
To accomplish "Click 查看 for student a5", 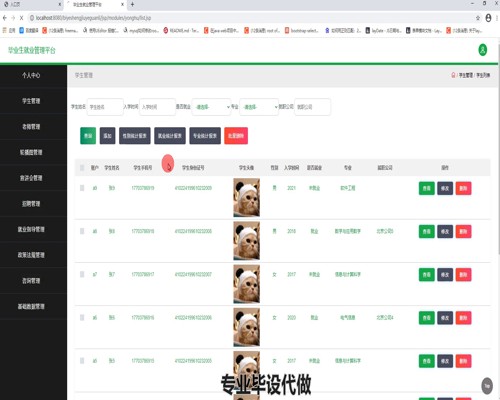I will coord(427,361).
